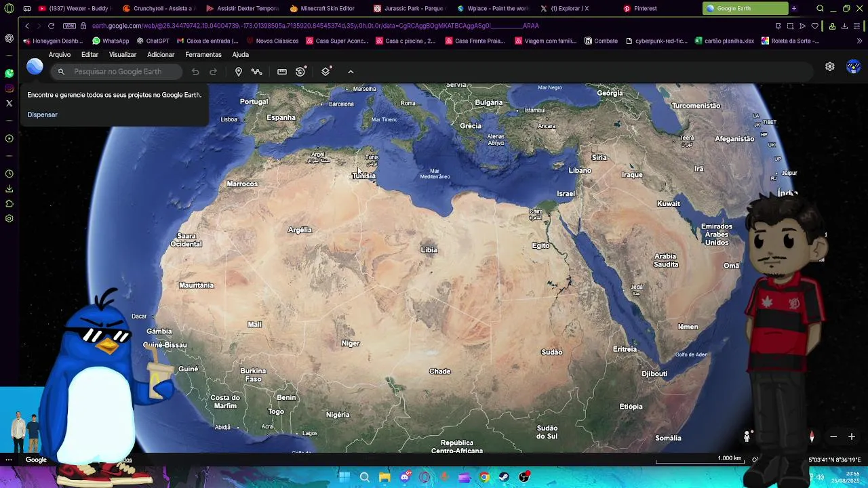
Task: Undo the last action in Google Earth
Action: point(195,71)
